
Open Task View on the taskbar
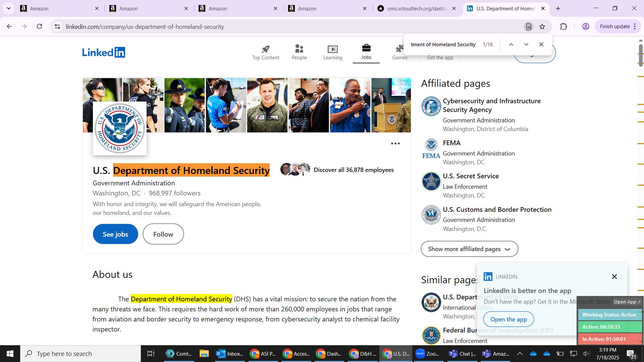tap(151, 354)
